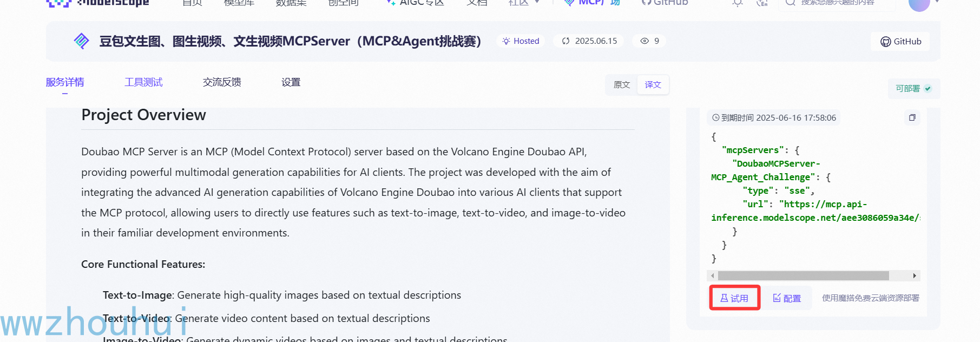
Task: Click the eye view count showing 9
Action: 649,41
